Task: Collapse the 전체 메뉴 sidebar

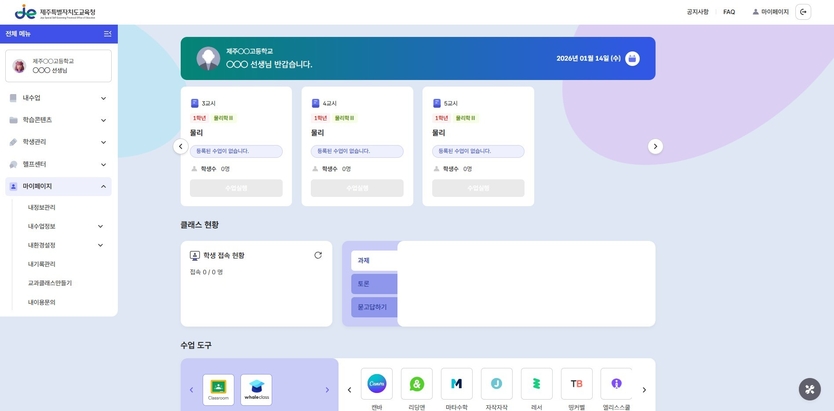Action: coord(107,34)
